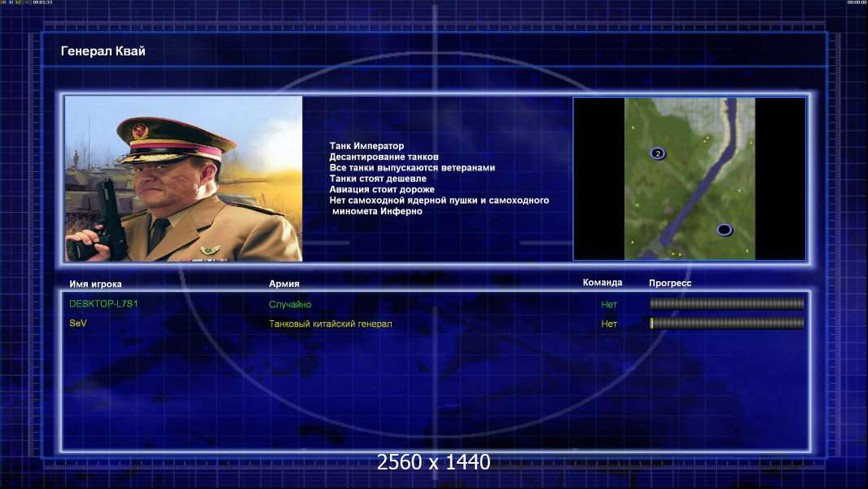Click the 'Авиация стоит дороже' line
868x489 pixels.
point(382,189)
